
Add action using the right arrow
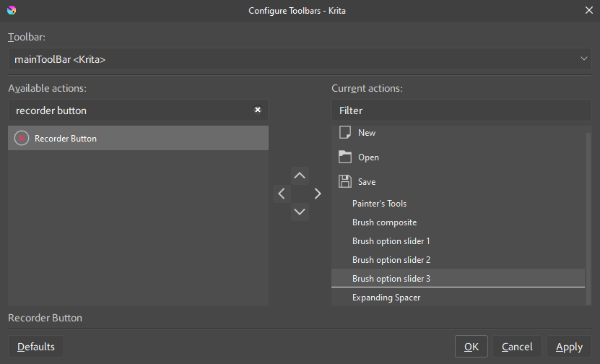pos(318,194)
